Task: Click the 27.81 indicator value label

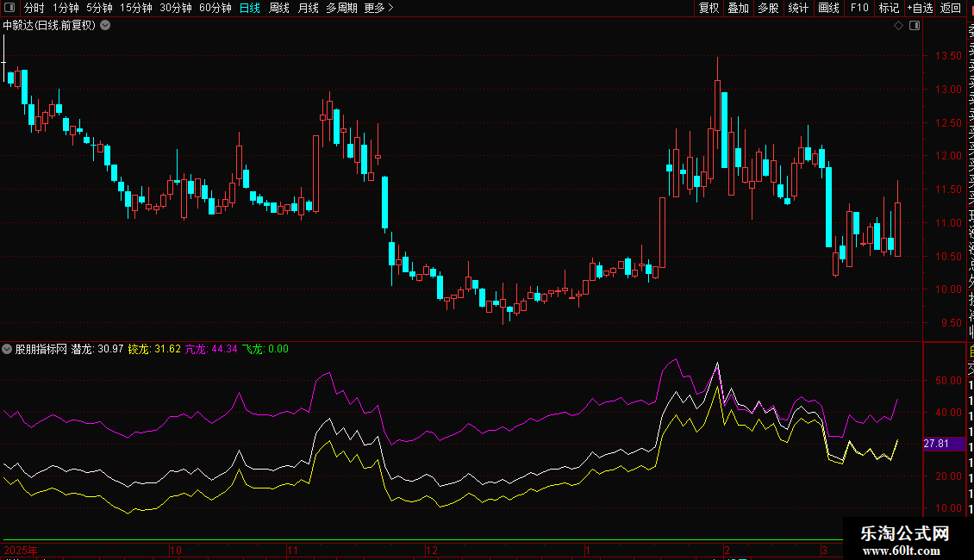Action: (x=936, y=444)
